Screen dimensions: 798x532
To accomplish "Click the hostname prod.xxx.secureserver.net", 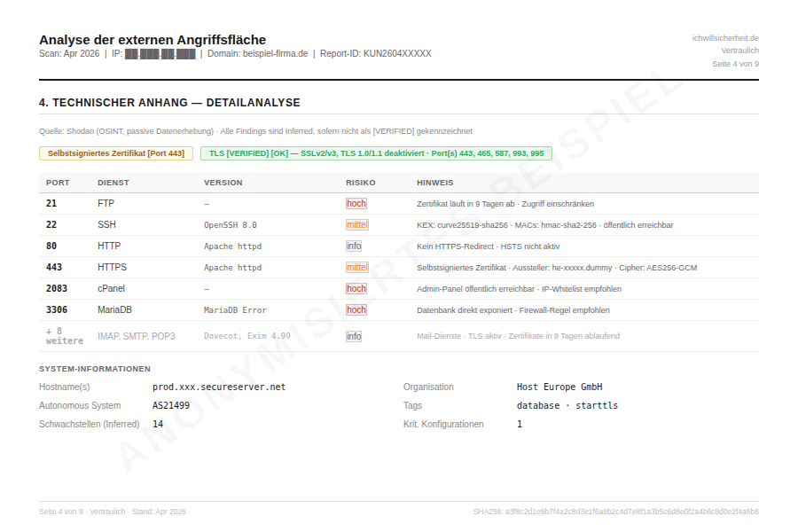I will [x=219, y=387].
